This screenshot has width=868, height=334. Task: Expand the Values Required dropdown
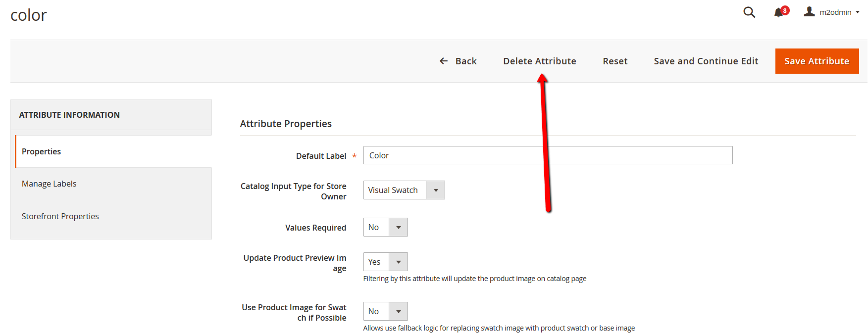385,227
